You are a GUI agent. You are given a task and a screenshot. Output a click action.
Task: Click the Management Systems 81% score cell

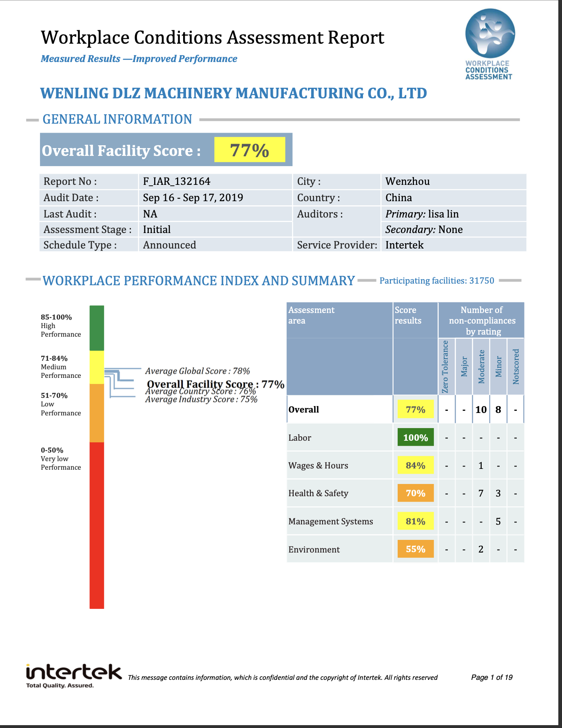(416, 521)
